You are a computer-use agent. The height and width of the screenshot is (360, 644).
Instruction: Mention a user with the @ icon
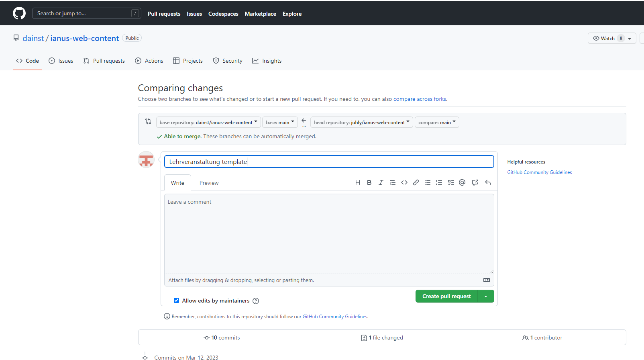click(x=462, y=182)
